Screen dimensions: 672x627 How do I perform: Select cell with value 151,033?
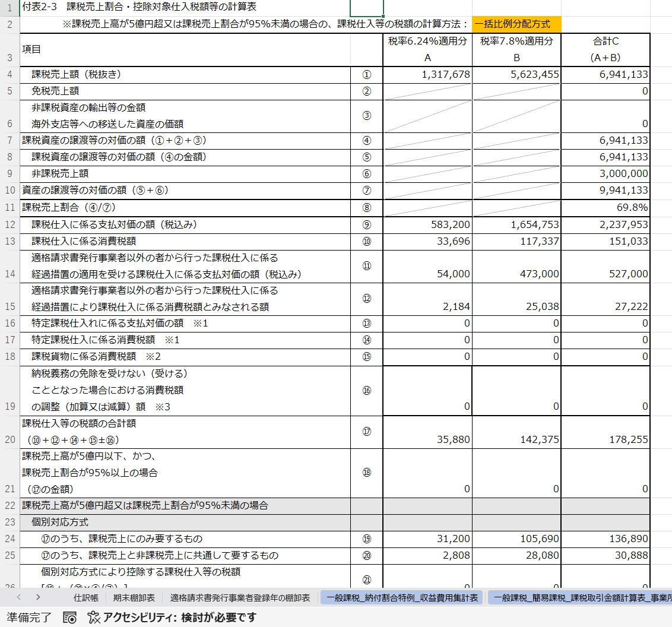click(606, 242)
